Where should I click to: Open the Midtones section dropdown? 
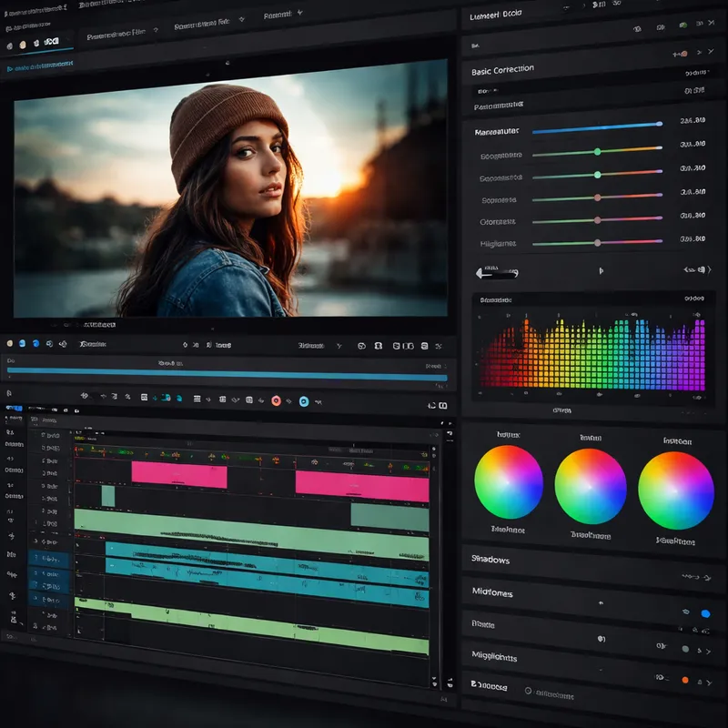[x=494, y=593]
